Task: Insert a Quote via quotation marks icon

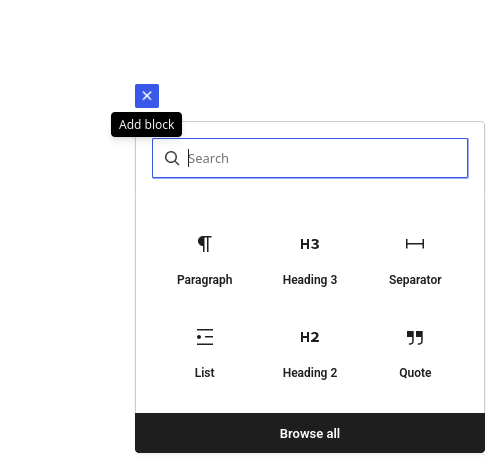Action: [x=415, y=337]
